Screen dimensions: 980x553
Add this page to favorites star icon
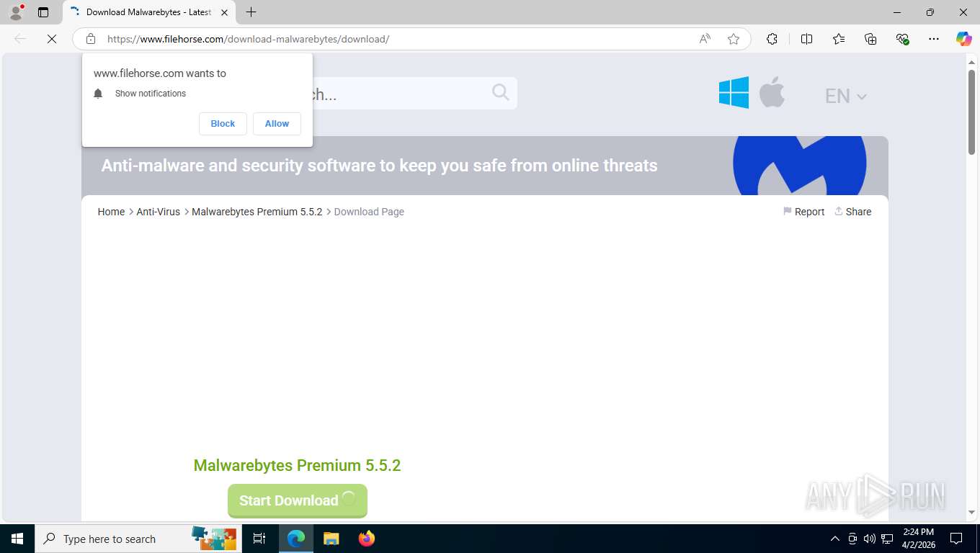[734, 39]
